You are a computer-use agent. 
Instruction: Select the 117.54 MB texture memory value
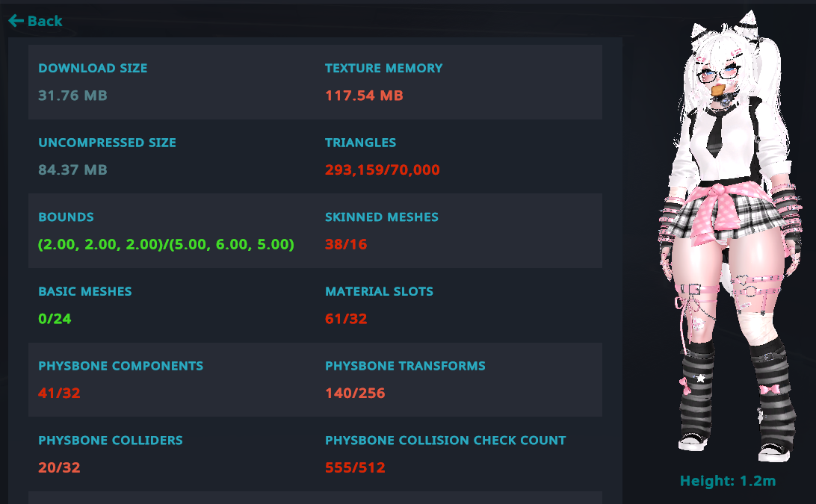(x=365, y=96)
